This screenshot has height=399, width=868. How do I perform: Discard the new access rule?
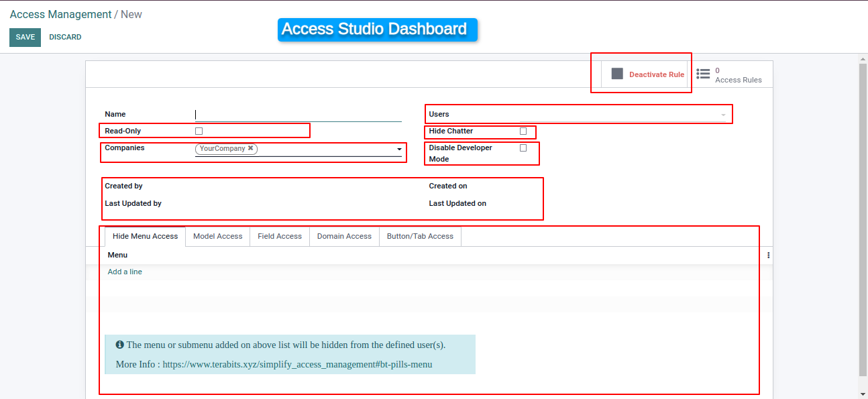[65, 38]
